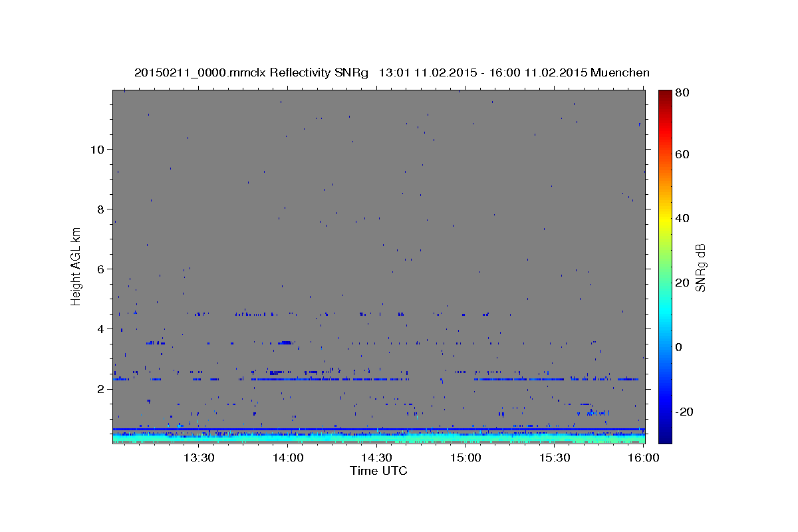
Task: Select the 15:30 time axis label
Action: [555, 458]
